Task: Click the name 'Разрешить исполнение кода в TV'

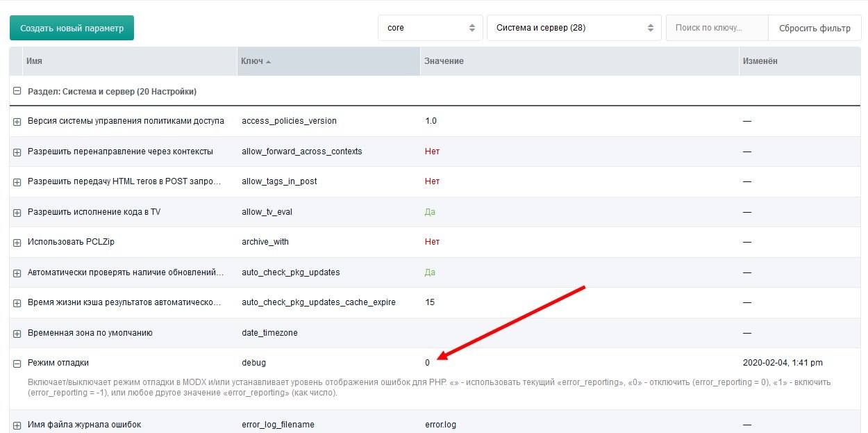Action: [x=94, y=211]
